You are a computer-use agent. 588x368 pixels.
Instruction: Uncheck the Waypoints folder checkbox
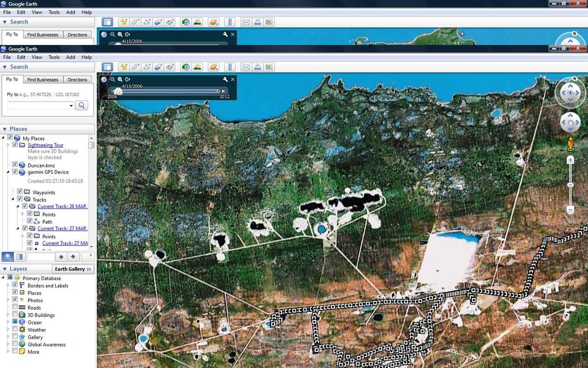pos(20,192)
